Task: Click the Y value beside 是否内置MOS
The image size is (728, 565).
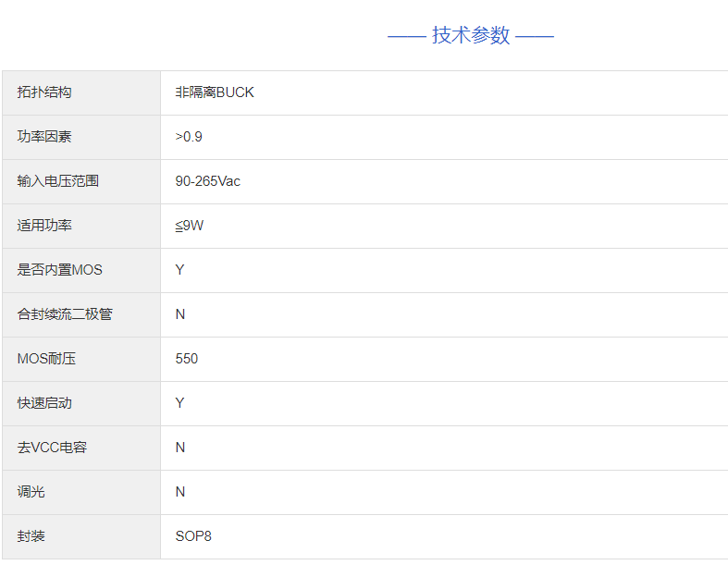Action: [x=180, y=270]
